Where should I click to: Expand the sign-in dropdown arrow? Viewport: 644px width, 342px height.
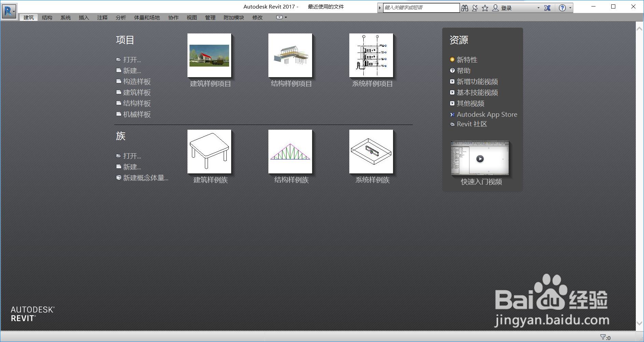coord(538,8)
